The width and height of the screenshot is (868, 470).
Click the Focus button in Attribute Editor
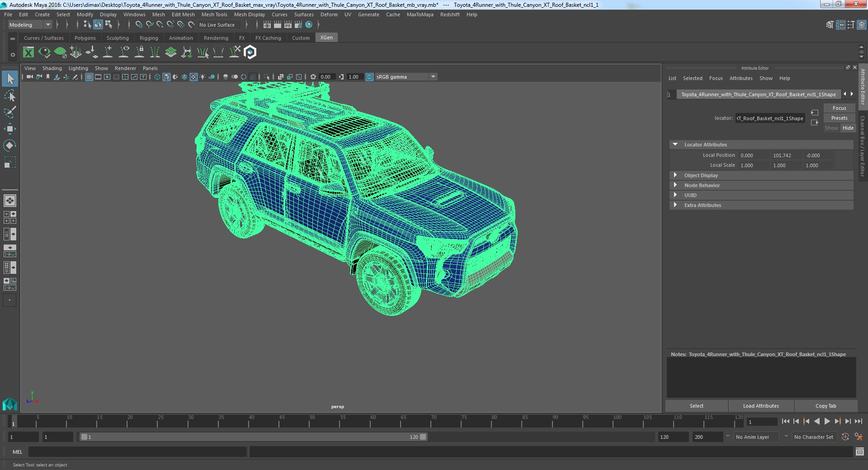(839, 108)
